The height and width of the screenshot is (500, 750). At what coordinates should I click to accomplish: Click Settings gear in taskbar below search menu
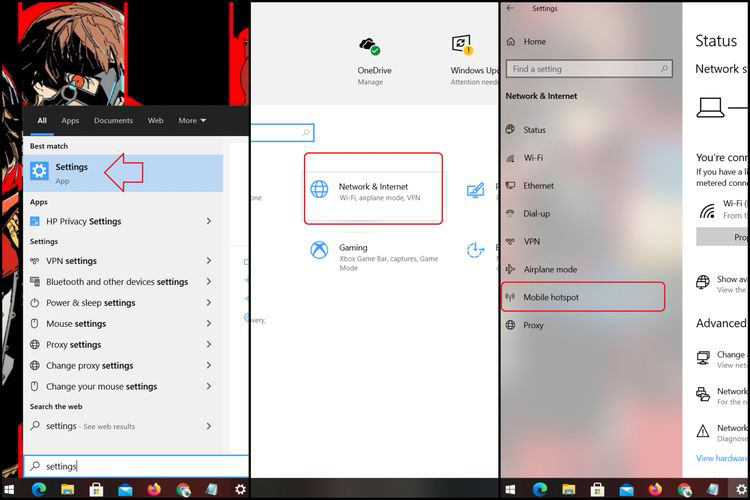240,489
